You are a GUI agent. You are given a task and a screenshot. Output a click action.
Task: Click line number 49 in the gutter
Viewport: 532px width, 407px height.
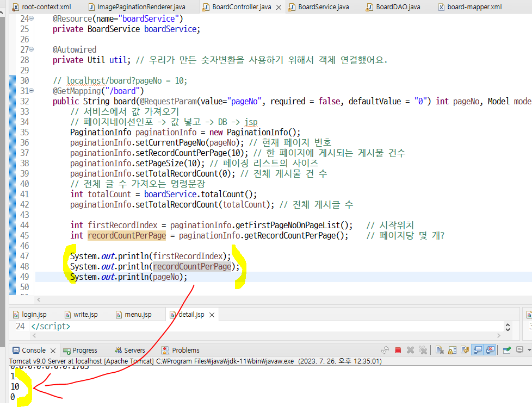click(x=24, y=277)
